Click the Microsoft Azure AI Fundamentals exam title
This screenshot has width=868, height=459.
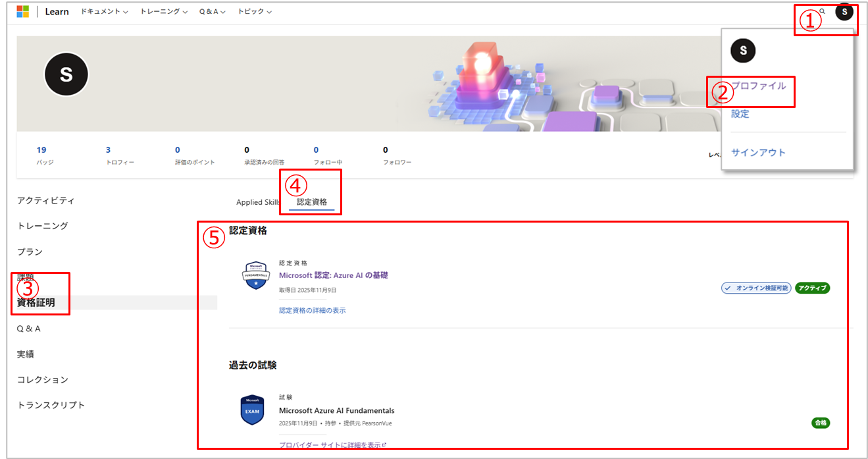click(337, 410)
